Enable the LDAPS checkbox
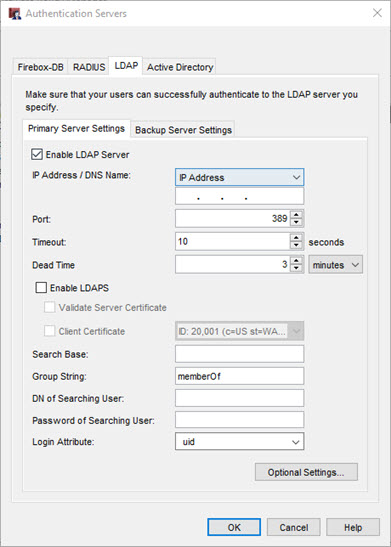The image size is (391, 547). 41,288
